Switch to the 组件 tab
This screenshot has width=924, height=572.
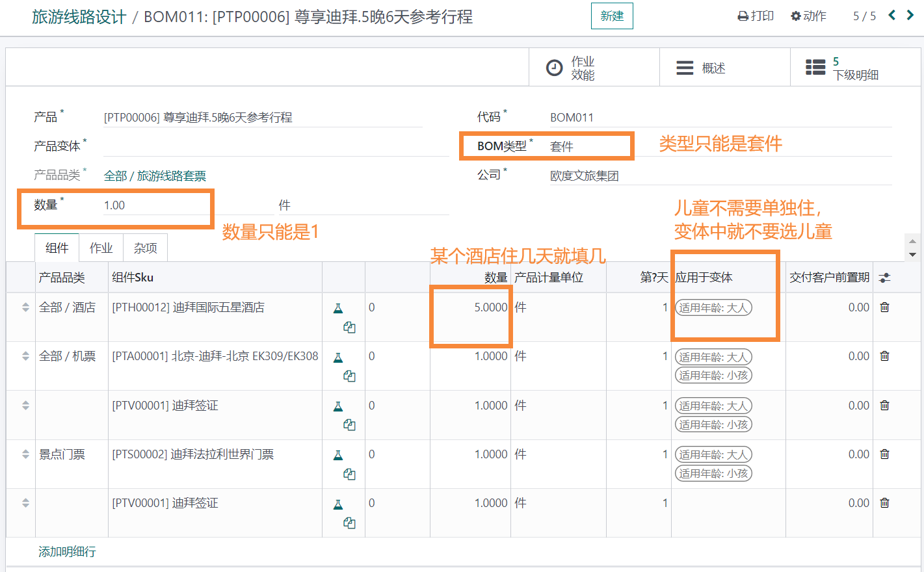pyautogui.click(x=57, y=248)
